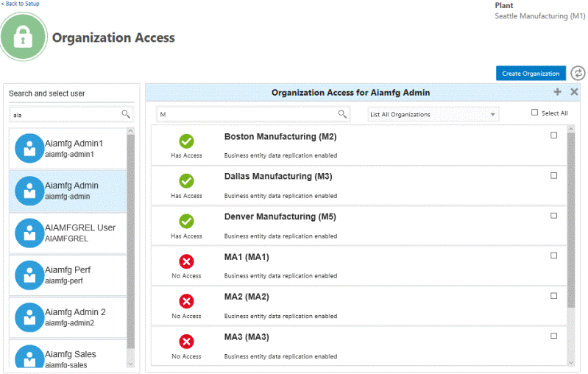This screenshot has width=588, height=374.
Task: Click the organization list scroll-down arrow
Action: (571, 362)
